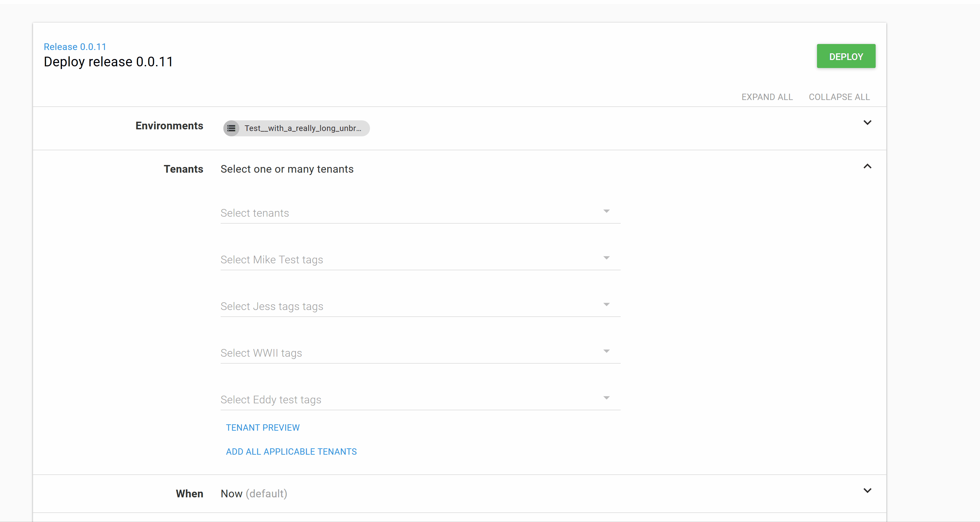
Task: Select the Test__with_a_really_long environment chip
Action: tap(301, 128)
